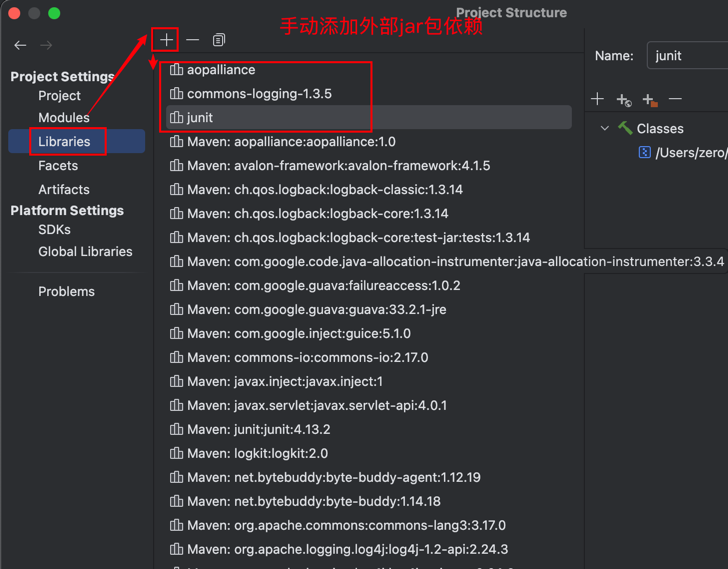Screen dimensions: 728x569
Task: Click the add from URL globe-plus icon
Action: tap(624, 99)
